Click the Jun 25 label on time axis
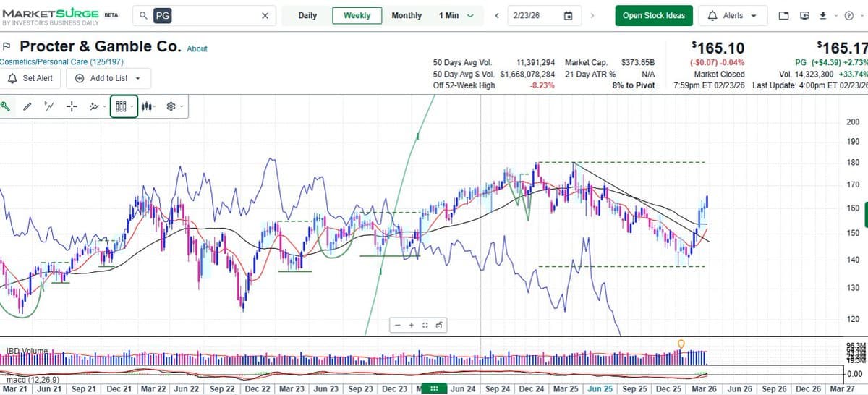The image size is (868, 395). click(x=600, y=389)
